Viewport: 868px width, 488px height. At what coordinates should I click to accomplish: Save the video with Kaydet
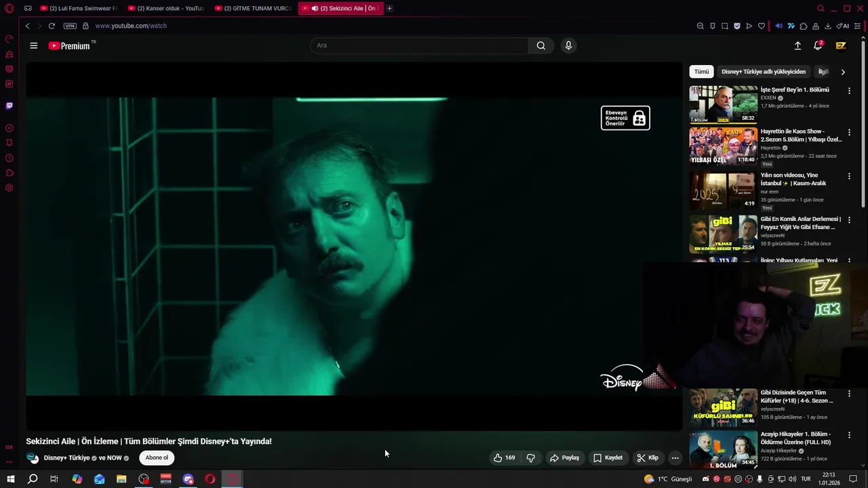(608, 457)
